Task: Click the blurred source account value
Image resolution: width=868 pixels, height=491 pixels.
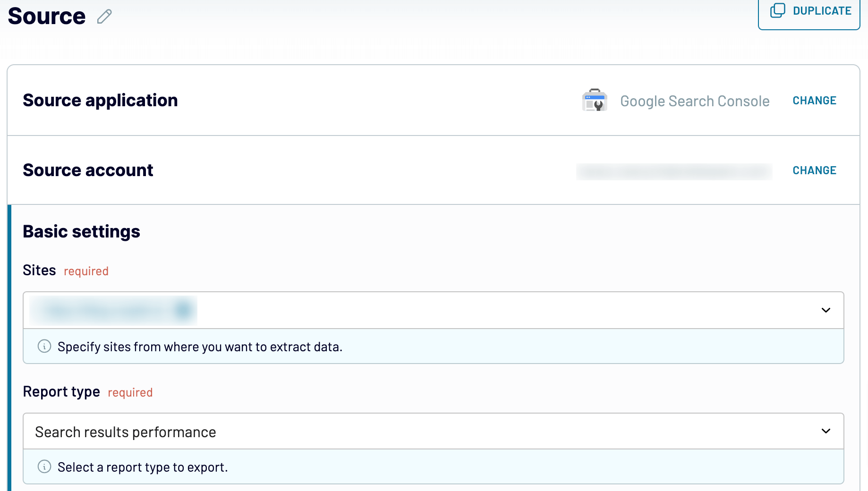Action: pyautogui.click(x=674, y=171)
